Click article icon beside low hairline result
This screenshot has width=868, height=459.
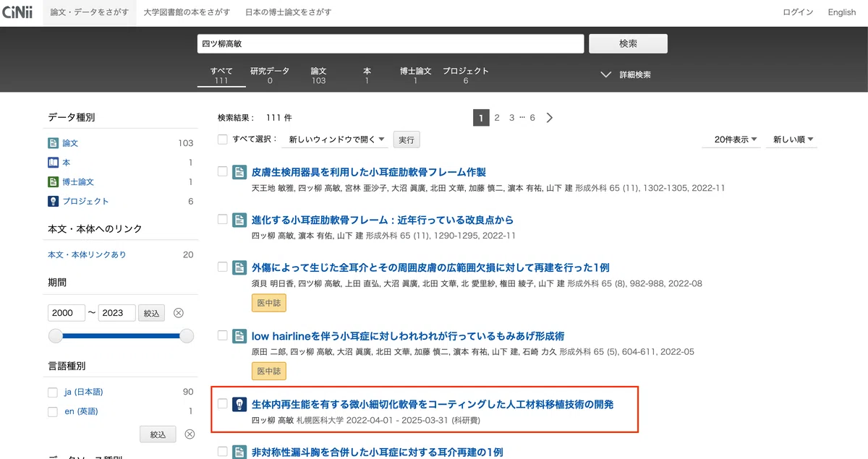click(x=239, y=336)
